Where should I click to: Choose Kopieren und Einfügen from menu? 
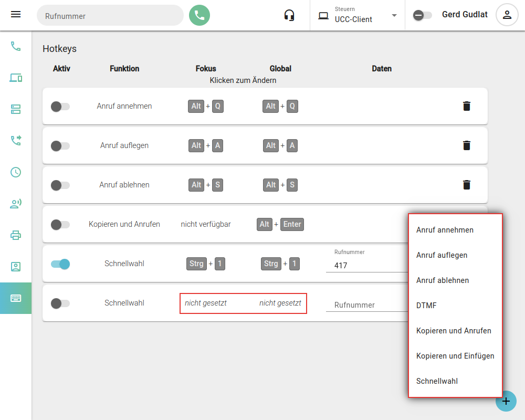(455, 356)
